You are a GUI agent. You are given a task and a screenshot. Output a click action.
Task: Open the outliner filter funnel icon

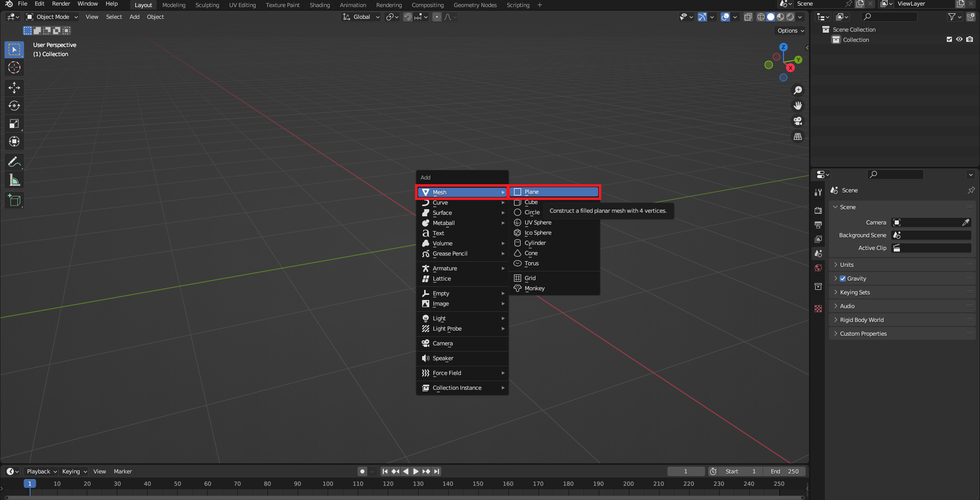click(951, 17)
